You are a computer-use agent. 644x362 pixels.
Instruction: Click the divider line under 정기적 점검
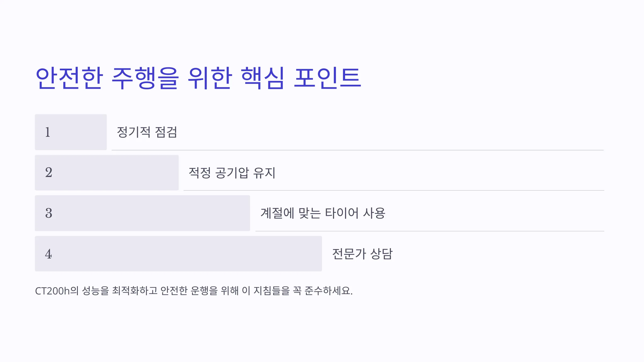pyautogui.click(x=358, y=150)
